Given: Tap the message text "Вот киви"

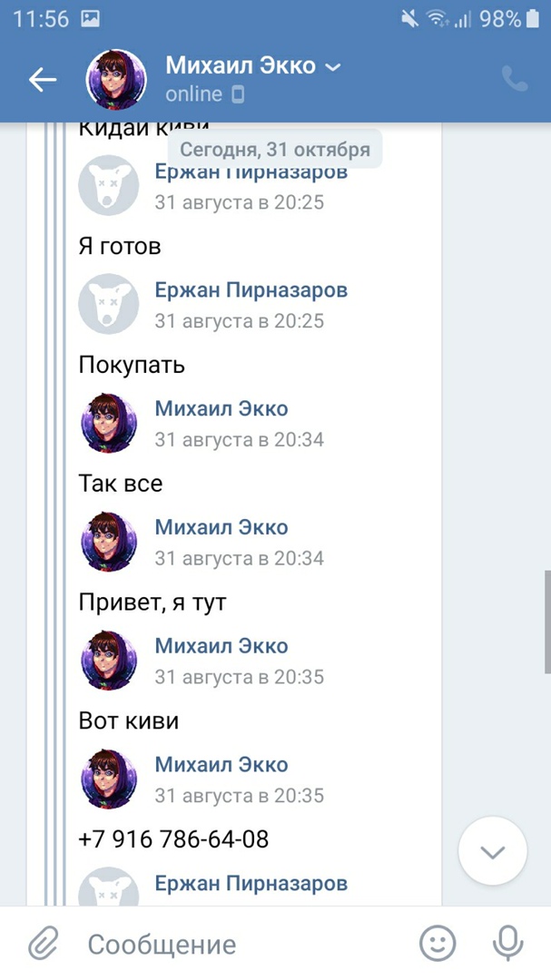Looking at the screenshot, I should (x=128, y=720).
